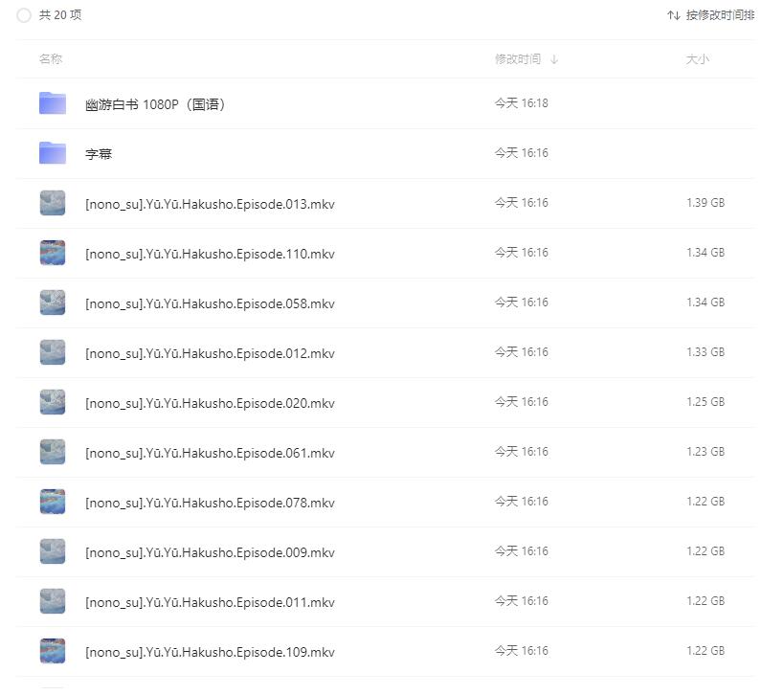
Task: Click the video thumbnail for Episode.058
Action: (52, 303)
